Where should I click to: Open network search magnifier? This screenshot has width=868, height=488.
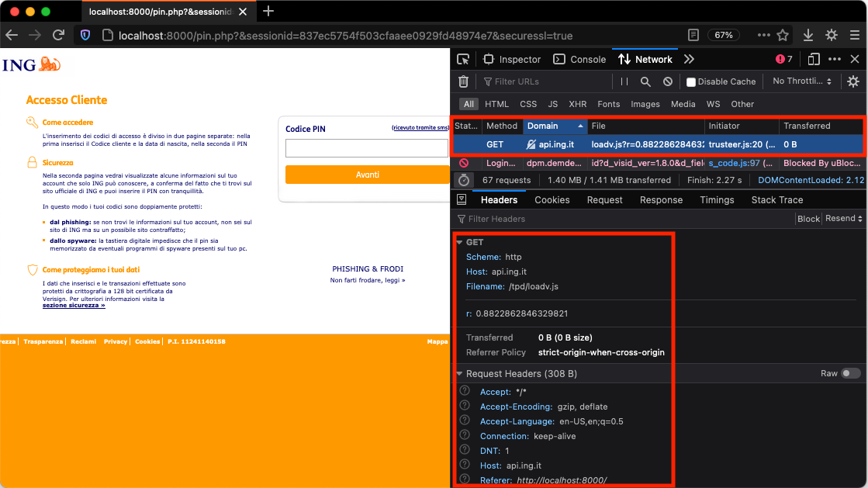pyautogui.click(x=645, y=81)
